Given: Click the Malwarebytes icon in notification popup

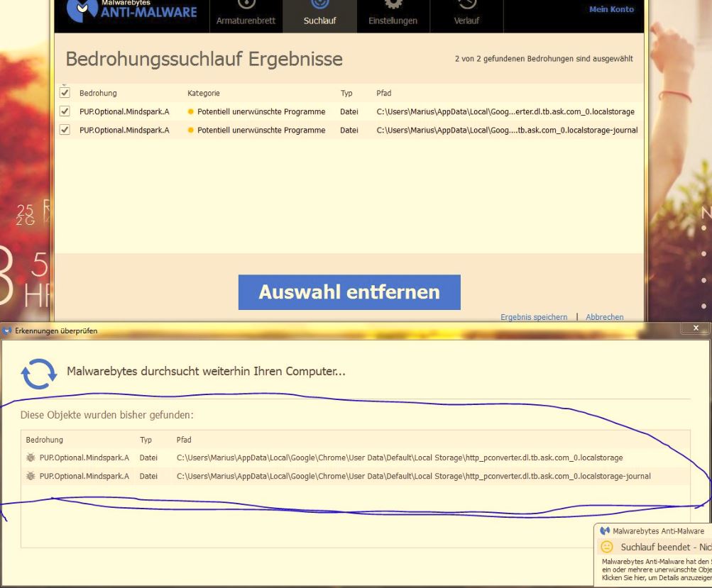Looking at the screenshot, I should click(x=605, y=531).
